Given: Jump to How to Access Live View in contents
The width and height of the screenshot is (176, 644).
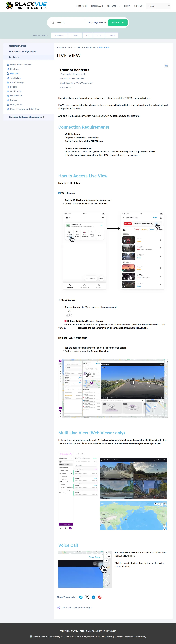Looking at the screenshot, I should click(x=73, y=78).
